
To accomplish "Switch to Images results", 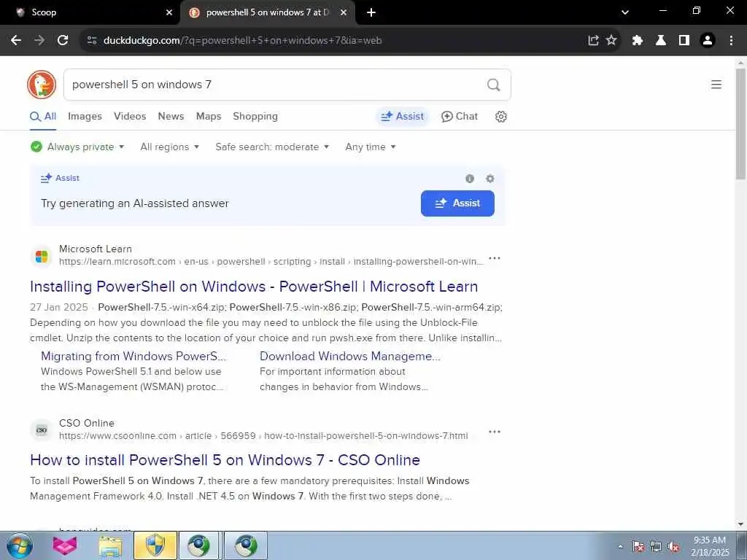I will [x=85, y=116].
